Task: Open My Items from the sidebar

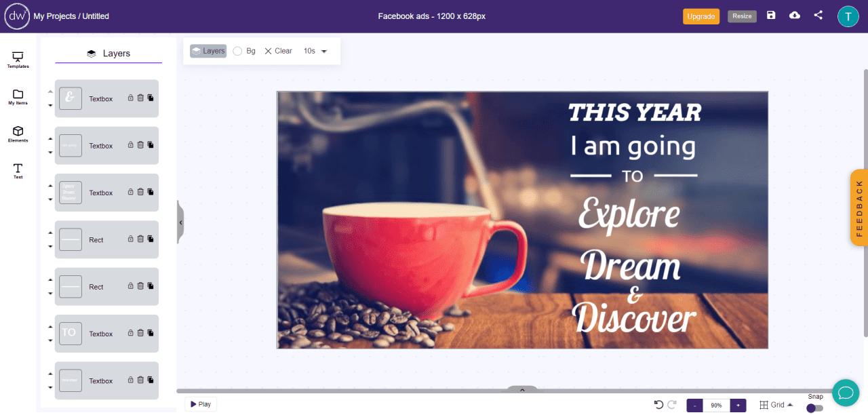Action: click(x=18, y=97)
